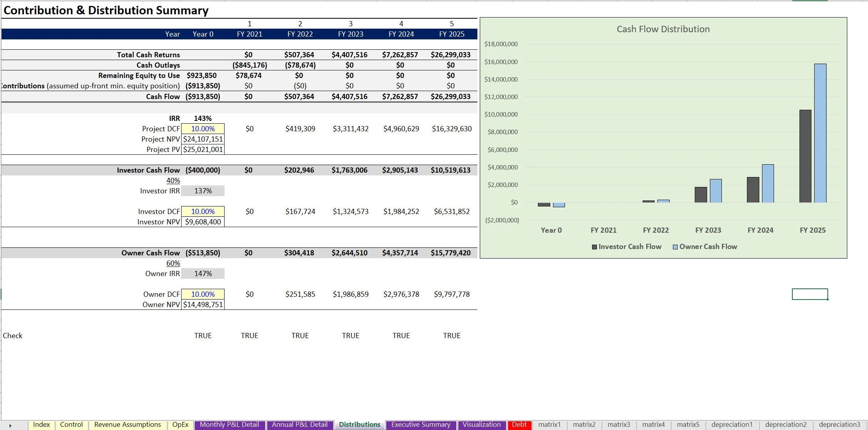Viewport: 868px width, 430px height.
Task: Select the Annual P&L Detail tab
Action: [300, 424]
